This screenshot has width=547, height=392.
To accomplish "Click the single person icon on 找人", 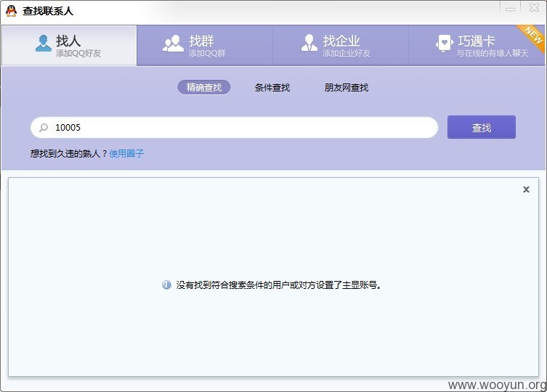I will point(44,44).
